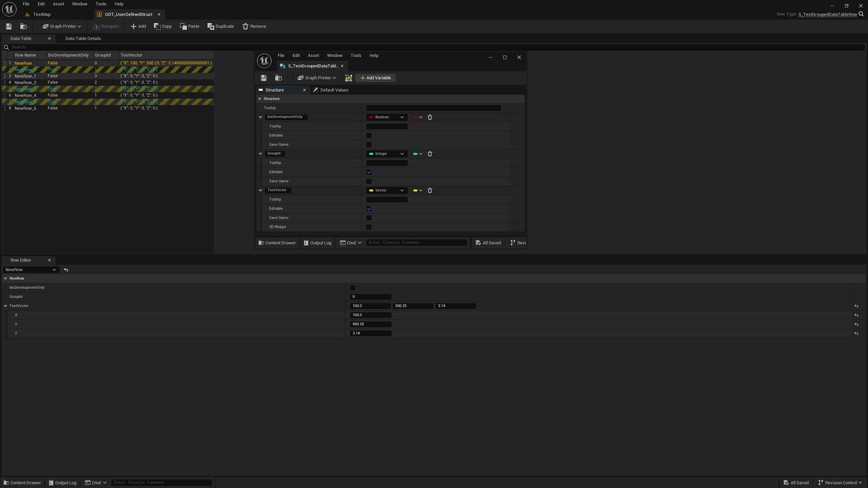Open the Boolean type dropdown

pyautogui.click(x=387, y=117)
